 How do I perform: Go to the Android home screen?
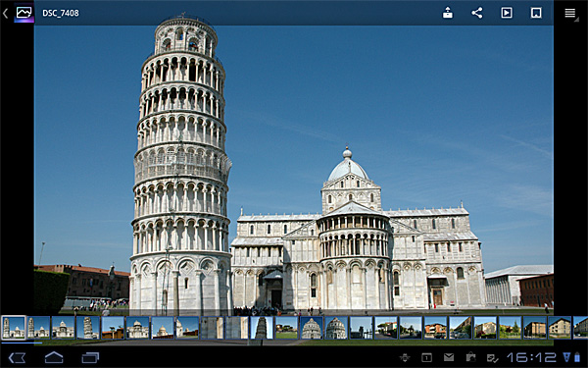click(54, 357)
